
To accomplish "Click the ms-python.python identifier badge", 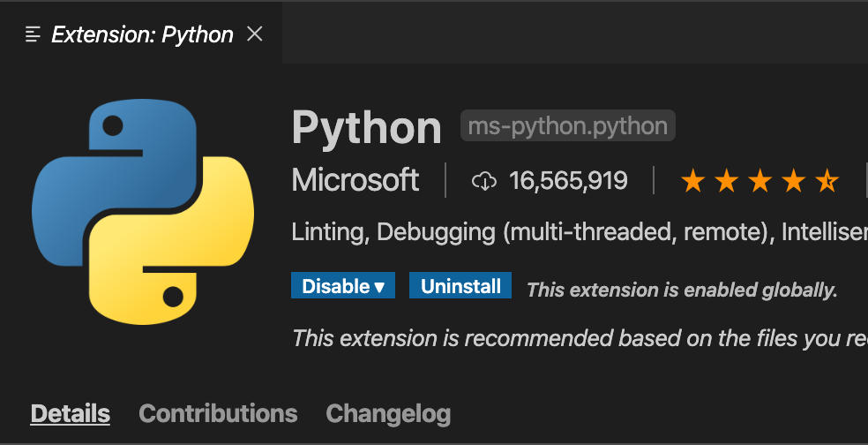I will coord(567,126).
